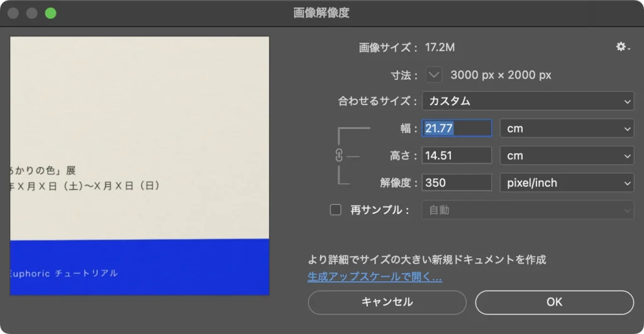
Task: Open the 再サンプル 自動 method dropdown
Action: pos(528,210)
